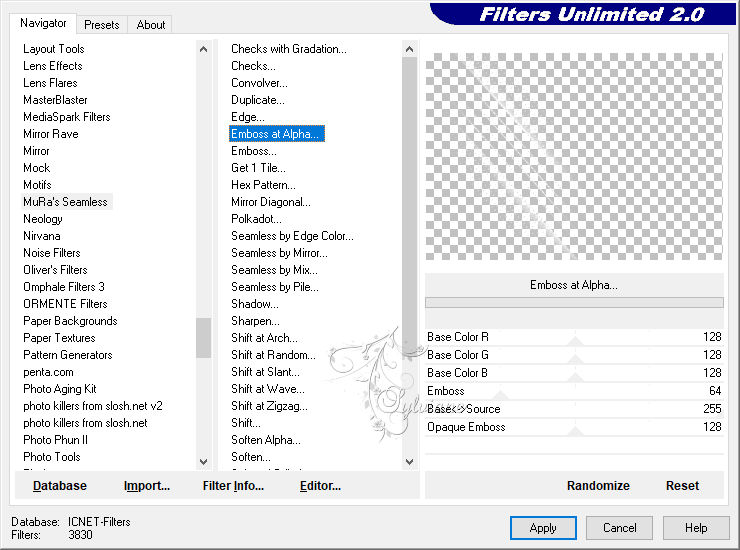Click the category list scrollbar thumb
Viewport: 740px width, 550px height.
click(x=203, y=338)
